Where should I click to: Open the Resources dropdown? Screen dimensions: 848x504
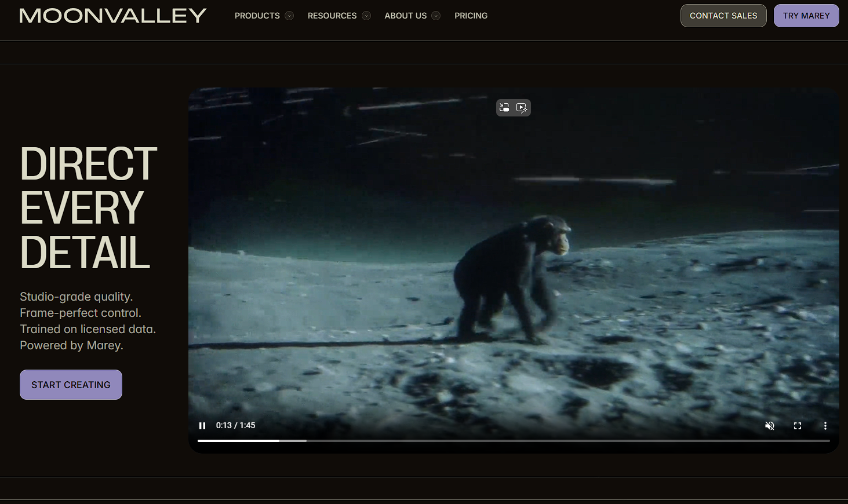339,16
